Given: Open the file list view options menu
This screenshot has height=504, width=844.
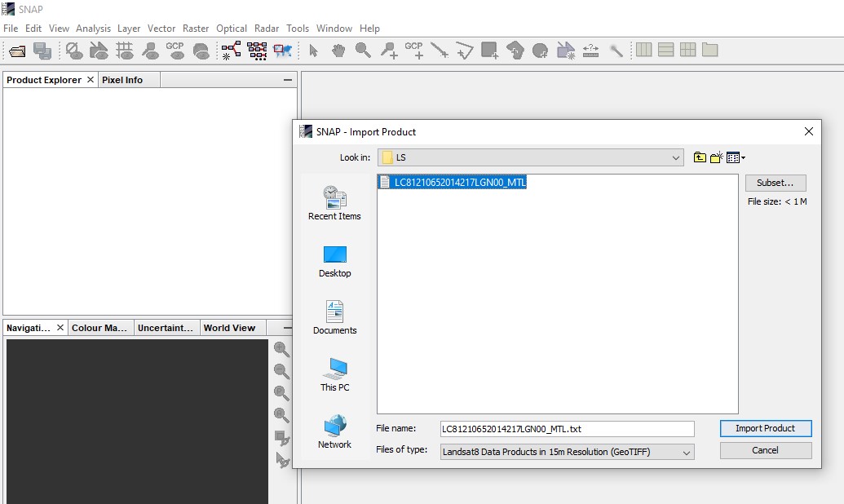Looking at the screenshot, I should click(x=736, y=157).
